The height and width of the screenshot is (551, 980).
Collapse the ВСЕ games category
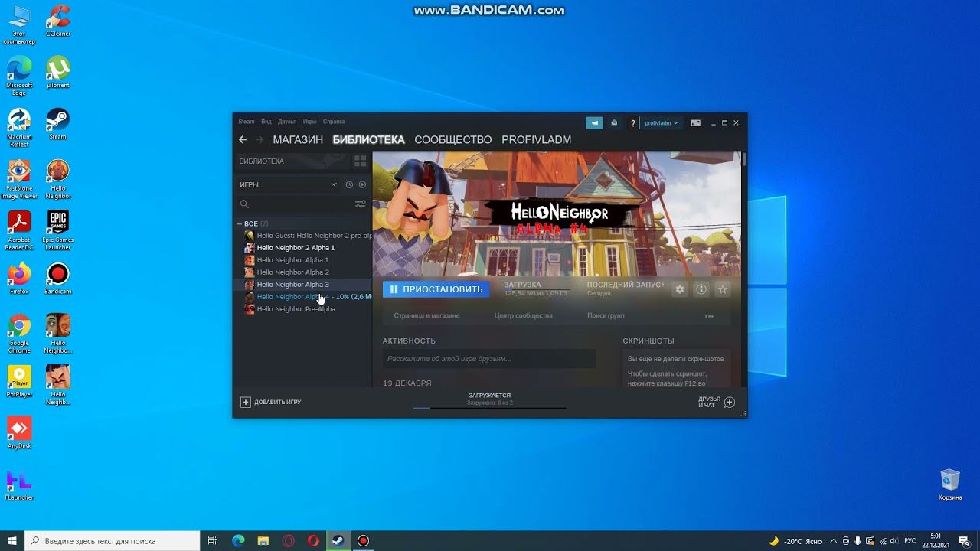[240, 223]
